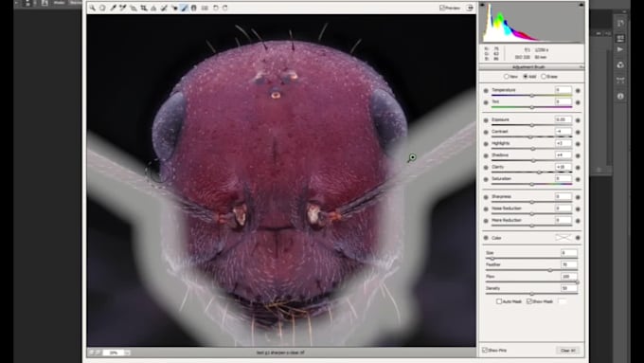Click the Clarity value field
The height and width of the screenshot is (363, 644).
tap(563, 168)
